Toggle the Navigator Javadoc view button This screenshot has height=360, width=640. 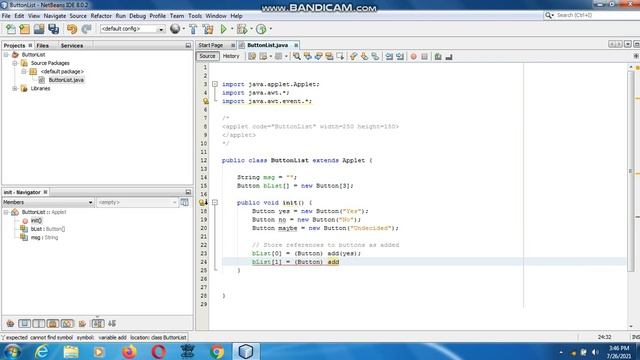(184, 202)
